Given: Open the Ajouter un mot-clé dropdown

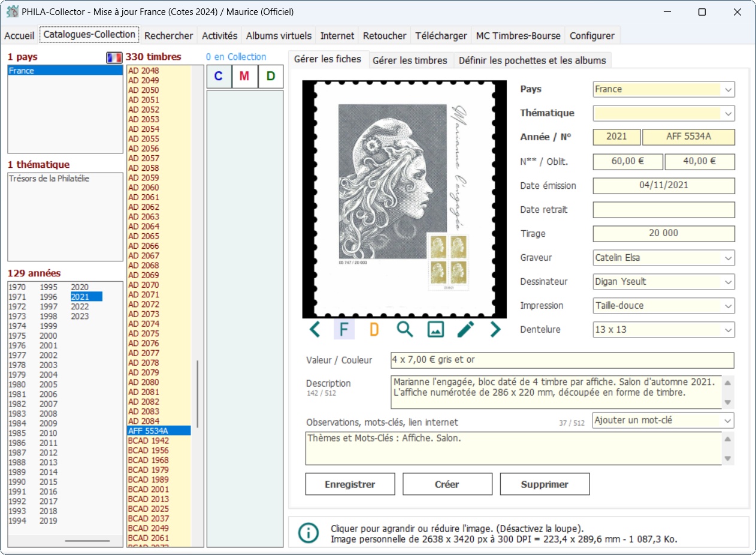Looking at the screenshot, I should pyautogui.click(x=728, y=420).
